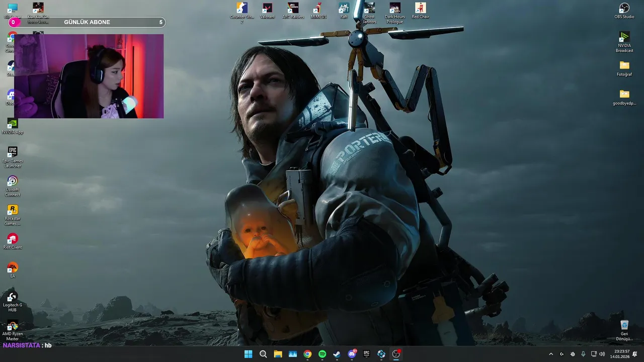Click the microphone tray icon
This screenshot has width=644, height=362.
583,354
